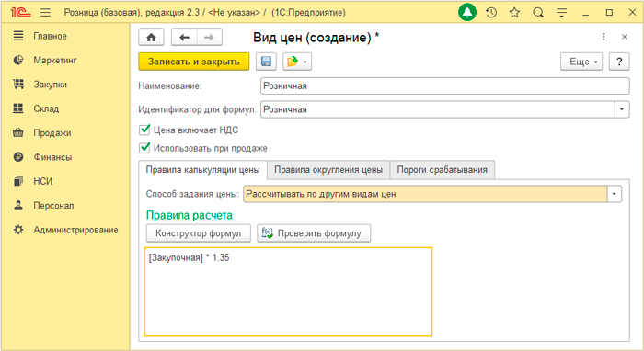644x351 pixels.
Task: Open the Администрирование section
Action: click(75, 230)
